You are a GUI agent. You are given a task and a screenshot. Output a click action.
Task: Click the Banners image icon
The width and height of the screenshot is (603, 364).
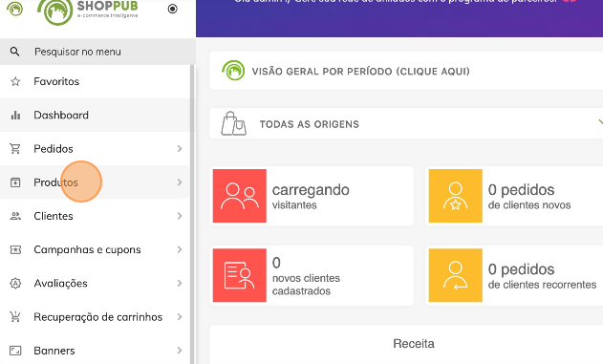(15, 351)
